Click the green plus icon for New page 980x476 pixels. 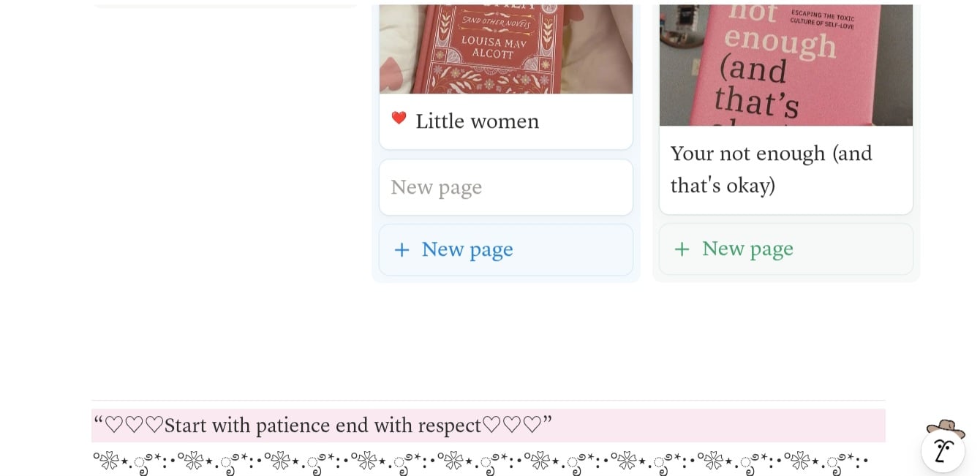(682, 249)
